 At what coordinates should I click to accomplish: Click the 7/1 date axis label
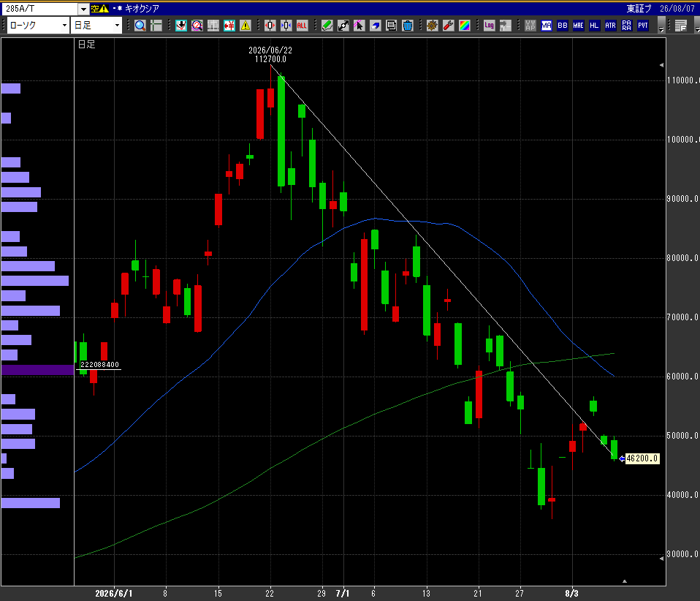tap(343, 594)
